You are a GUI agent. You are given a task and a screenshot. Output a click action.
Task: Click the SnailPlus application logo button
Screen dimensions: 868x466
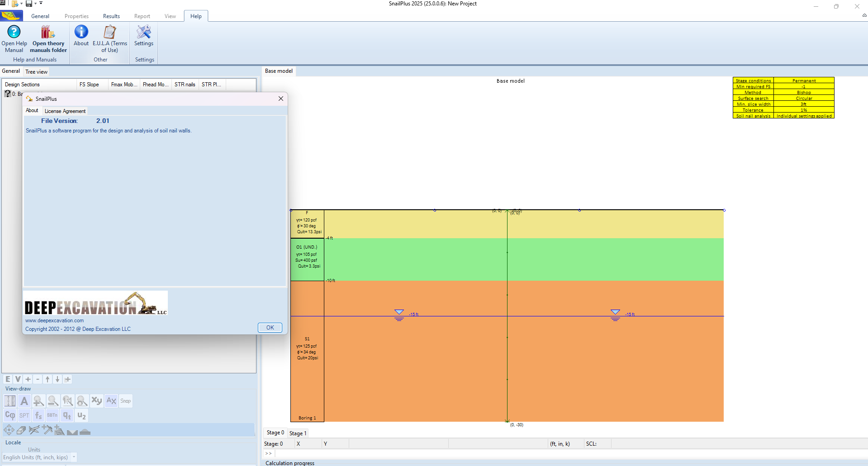pyautogui.click(x=11, y=16)
